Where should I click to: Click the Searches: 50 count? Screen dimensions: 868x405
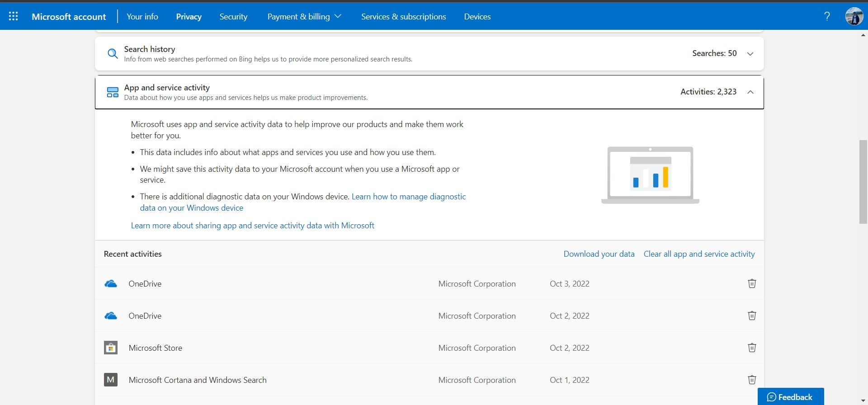pos(714,53)
